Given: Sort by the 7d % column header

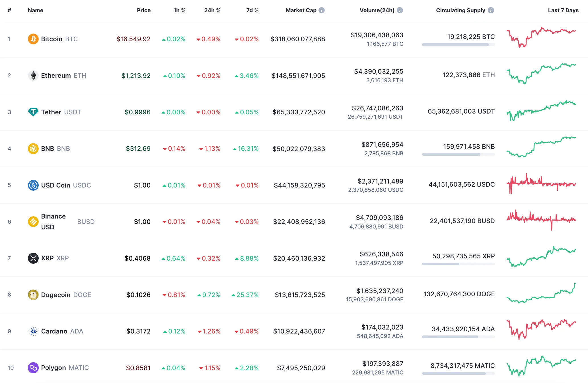Looking at the screenshot, I should [x=252, y=10].
